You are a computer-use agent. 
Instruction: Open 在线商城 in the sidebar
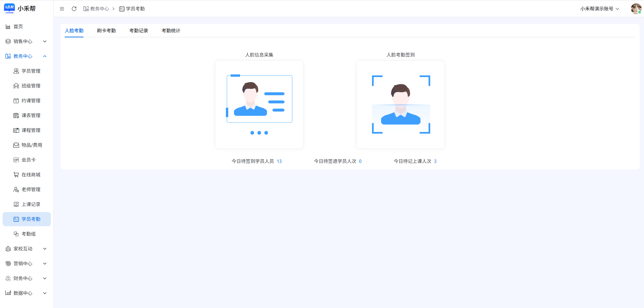click(x=31, y=175)
